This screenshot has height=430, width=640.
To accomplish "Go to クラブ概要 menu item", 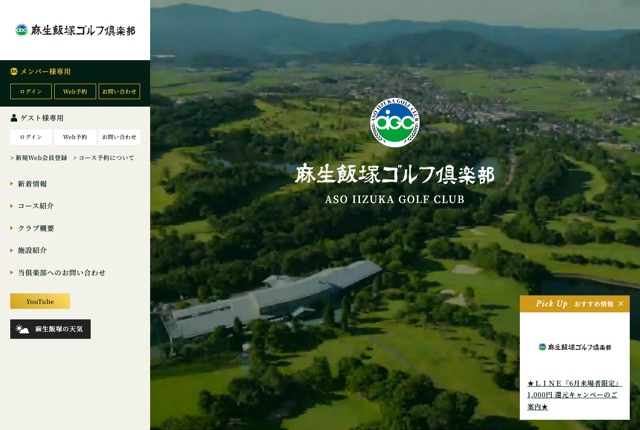I will point(36,228).
